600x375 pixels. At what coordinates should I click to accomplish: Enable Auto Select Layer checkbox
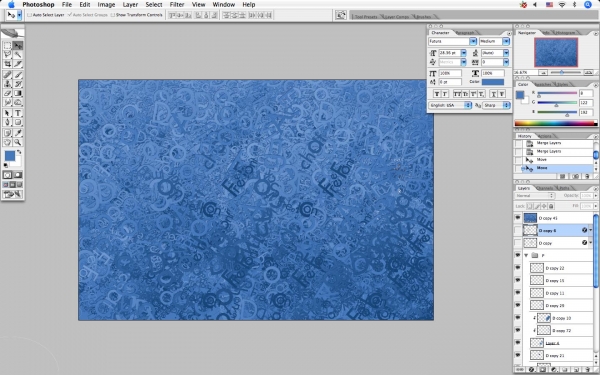tap(29, 15)
